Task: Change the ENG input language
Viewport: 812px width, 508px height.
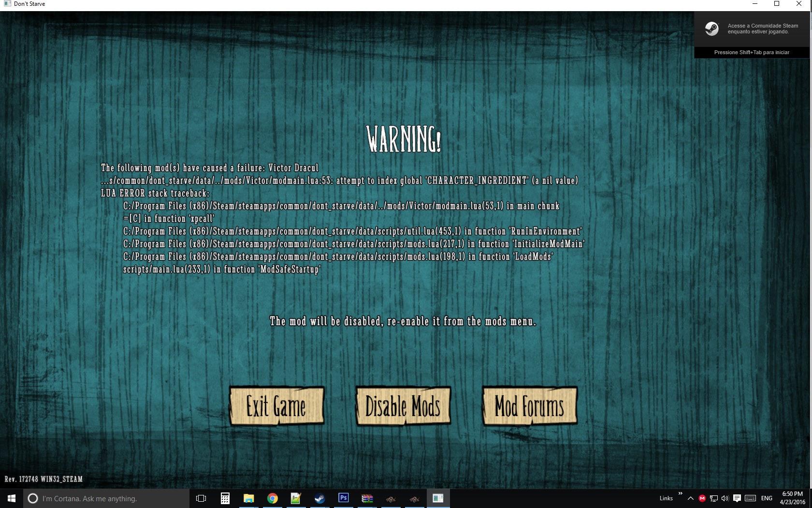Action: pyautogui.click(x=767, y=498)
